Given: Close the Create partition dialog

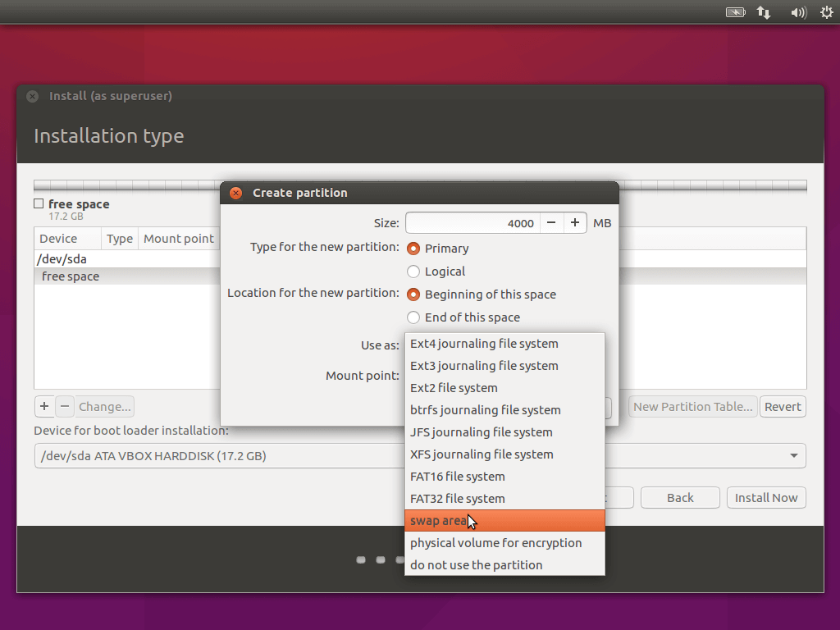Looking at the screenshot, I should click(x=236, y=193).
